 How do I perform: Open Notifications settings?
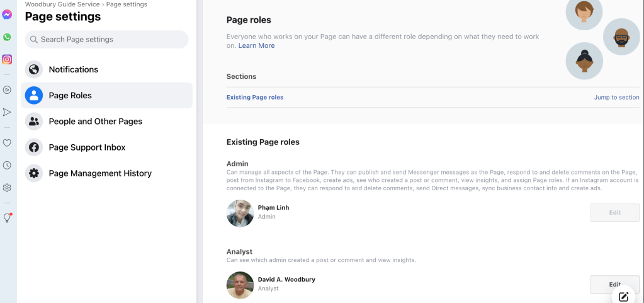coord(74,69)
